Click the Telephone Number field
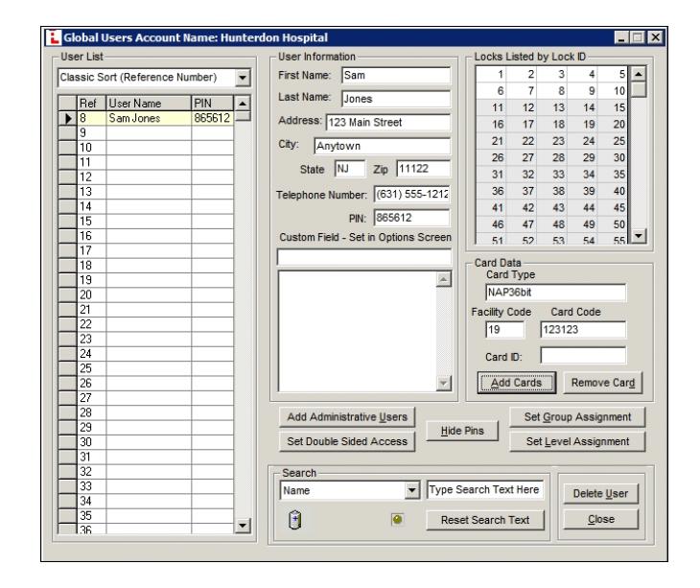The height and width of the screenshot is (588, 700). [x=411, y=194]
